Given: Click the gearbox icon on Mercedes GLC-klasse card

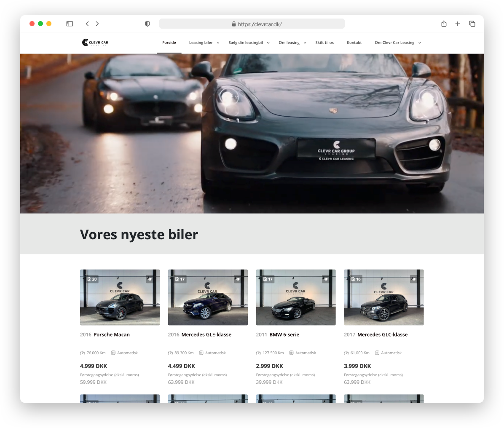Looking at the screenshot, I should pyautogui.click(x=377, y=353).
